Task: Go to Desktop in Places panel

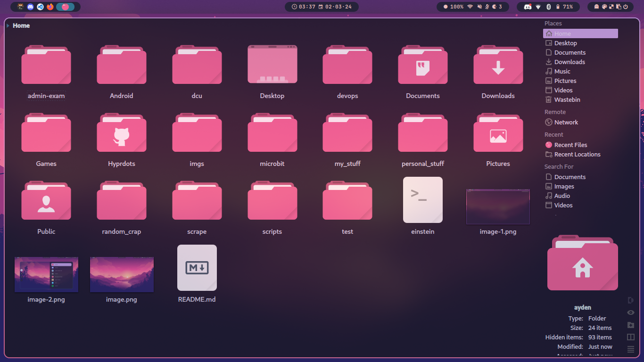Action: tap(580, 43)
